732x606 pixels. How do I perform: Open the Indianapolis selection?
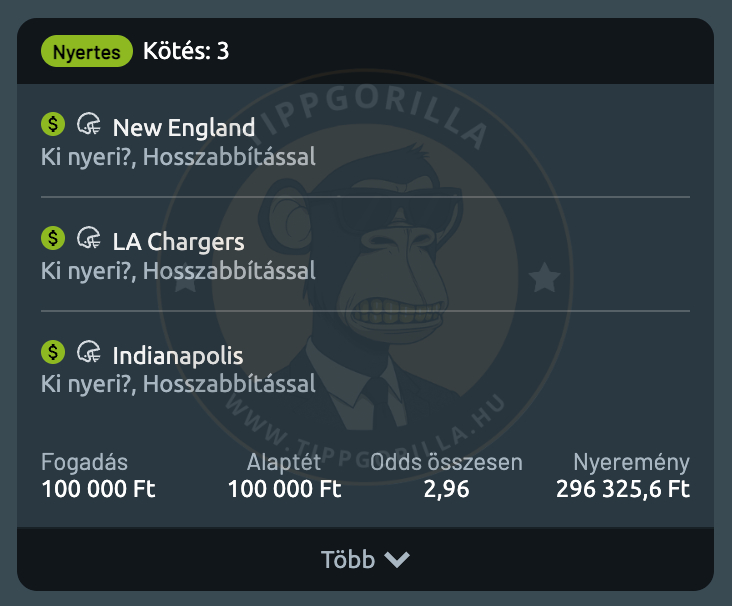[x=178, y=356]
